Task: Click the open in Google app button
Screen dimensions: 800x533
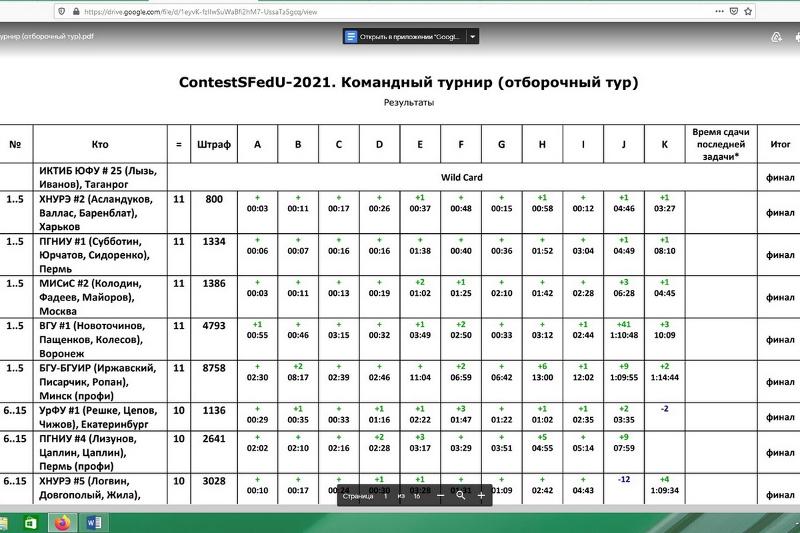Action: coord(403,36)
